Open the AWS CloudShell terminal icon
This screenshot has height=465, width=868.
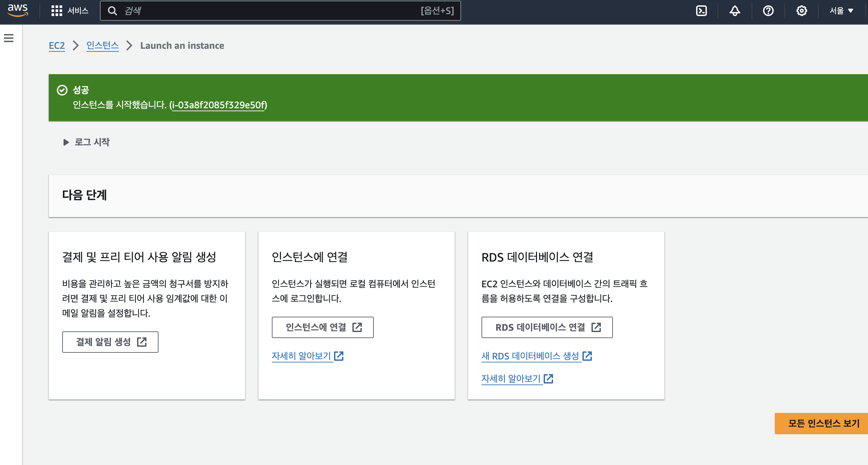pyautogui.click(x=701, y=11)
